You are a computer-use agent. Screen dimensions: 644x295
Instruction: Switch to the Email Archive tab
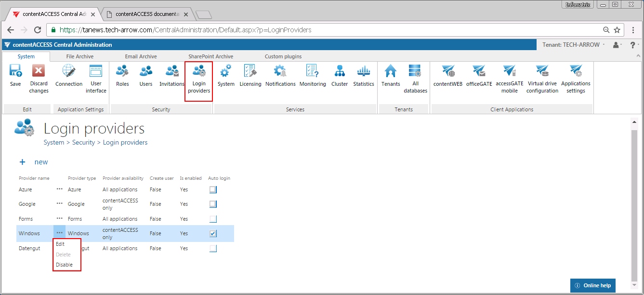[x=141, y=56]
